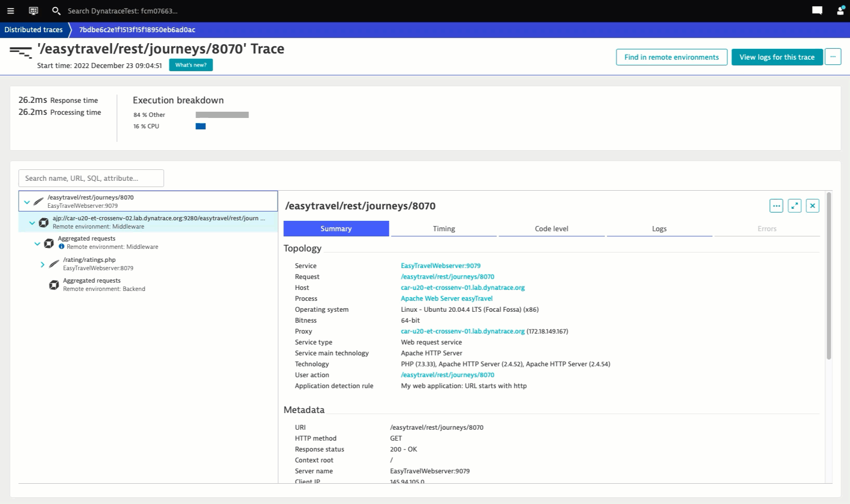
Task: Switch to the Summary tab
Action: tap(336, 229)
